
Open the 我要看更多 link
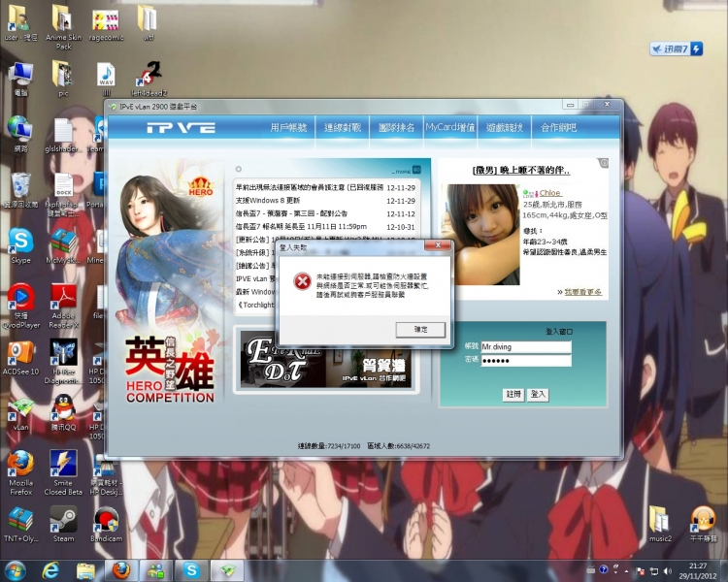click(582, 292)
